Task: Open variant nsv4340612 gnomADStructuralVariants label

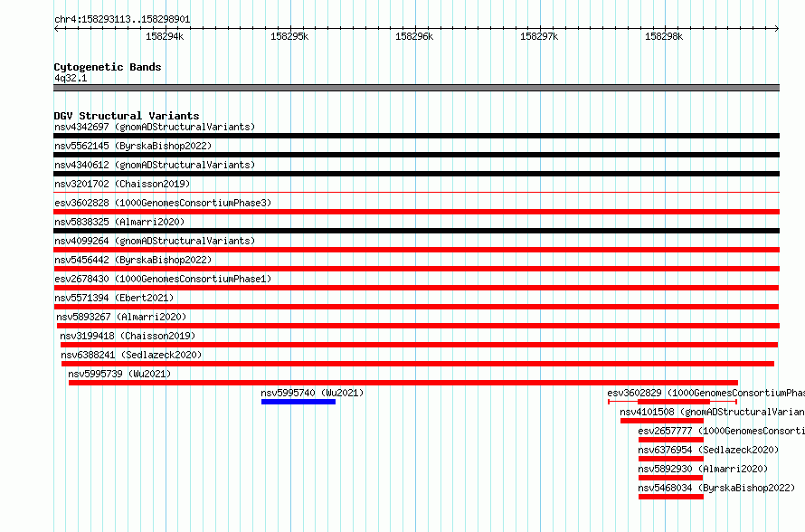Action: click(155, 165)
